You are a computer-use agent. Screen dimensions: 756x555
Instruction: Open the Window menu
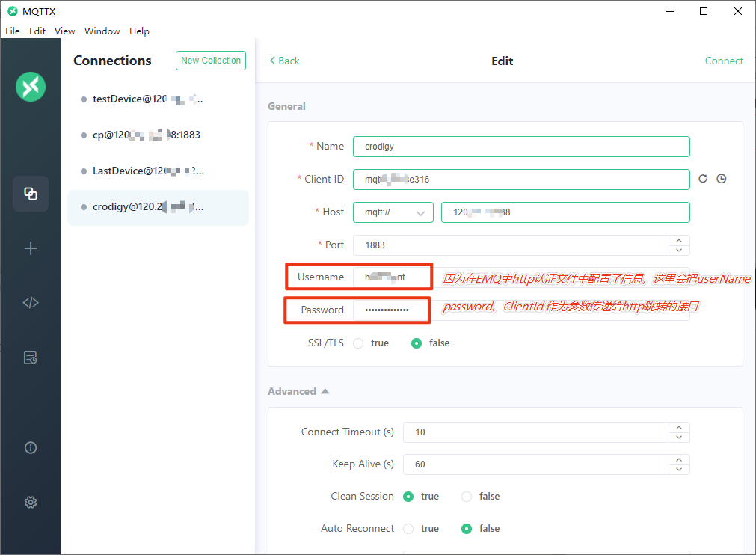pos(102,31)
